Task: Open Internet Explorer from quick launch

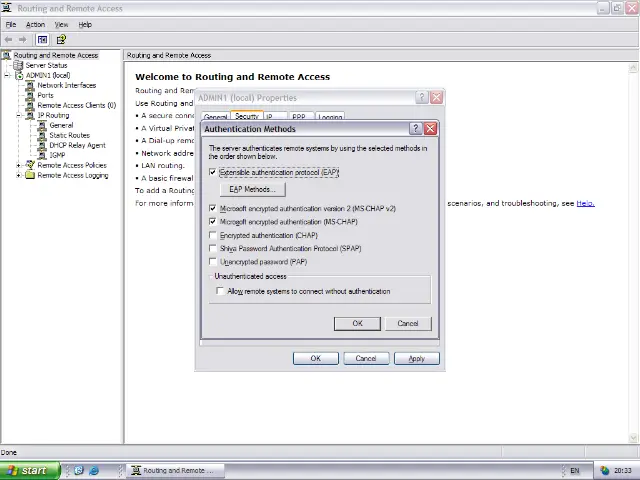Action: point(94,470)
